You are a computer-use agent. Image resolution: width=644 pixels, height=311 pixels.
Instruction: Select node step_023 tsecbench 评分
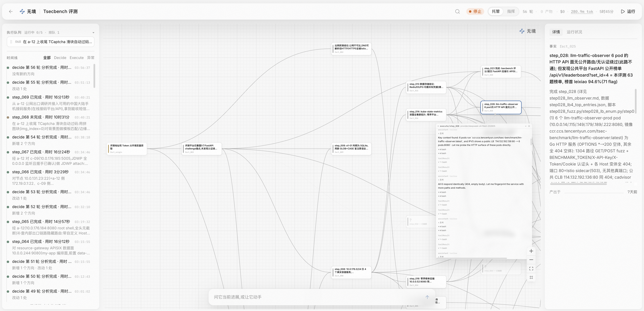(x=501, y=71)
